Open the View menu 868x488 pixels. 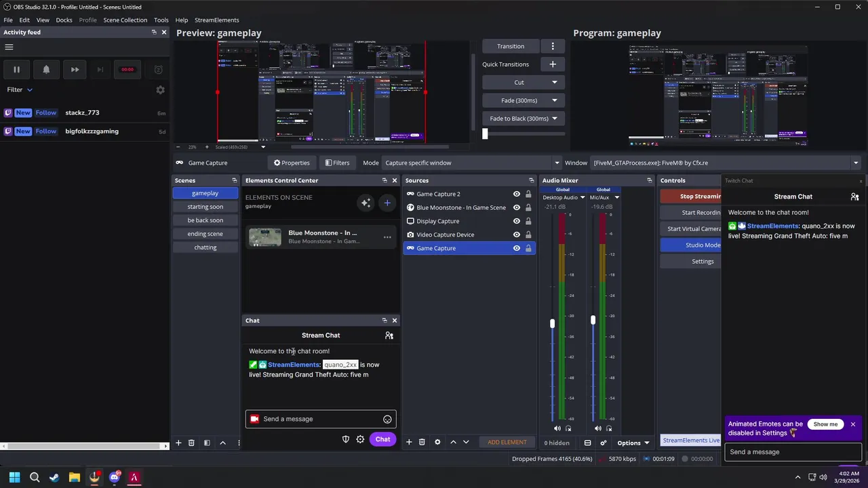[x=42, y=20]
